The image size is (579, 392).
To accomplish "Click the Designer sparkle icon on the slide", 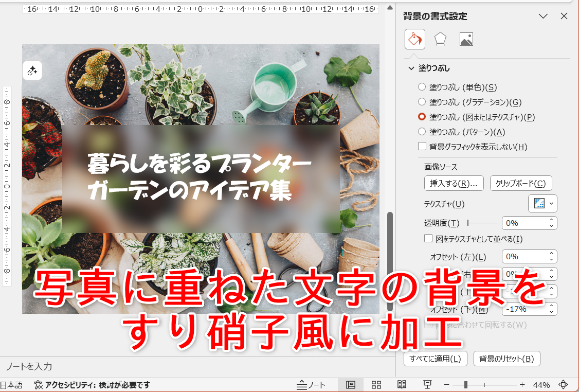I will (32, 70).
